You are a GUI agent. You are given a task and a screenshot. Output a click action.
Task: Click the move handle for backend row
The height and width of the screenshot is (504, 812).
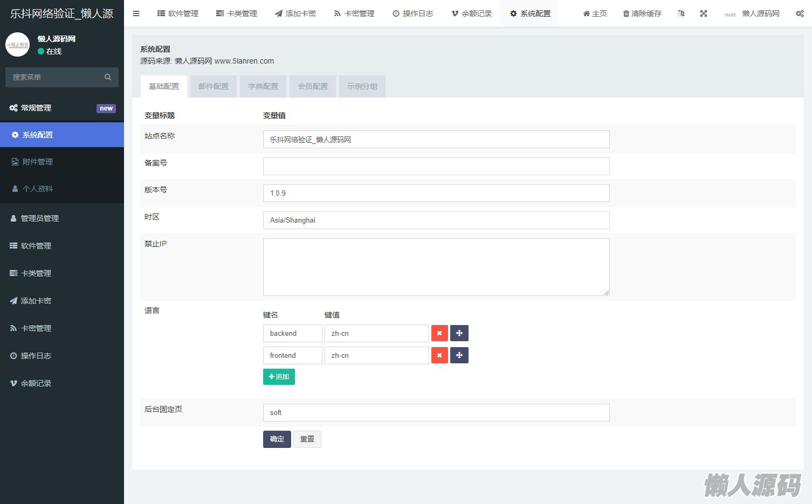pos(459,333)
